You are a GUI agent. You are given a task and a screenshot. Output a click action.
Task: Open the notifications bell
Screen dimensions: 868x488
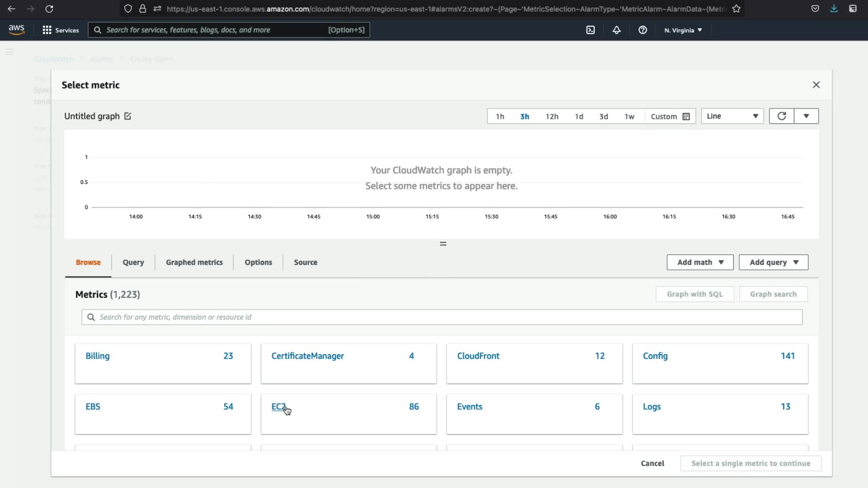(x=616, y=30)
